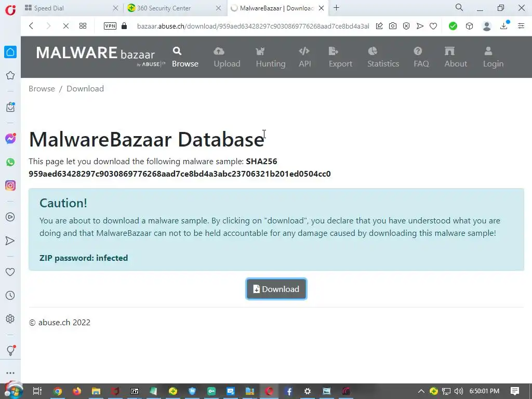Open Chrome from the taskbar

tap(58, 391)
